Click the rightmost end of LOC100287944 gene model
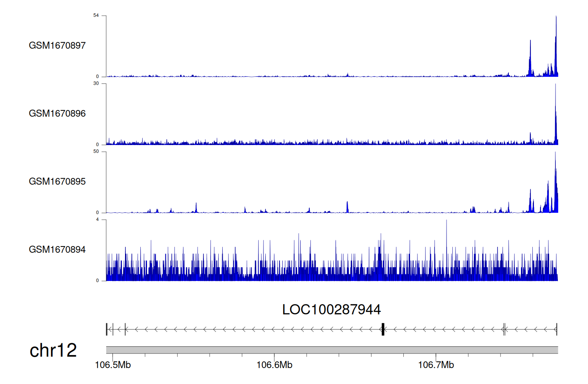This screenshot has width=588, height=384. (x=556, y=330)
